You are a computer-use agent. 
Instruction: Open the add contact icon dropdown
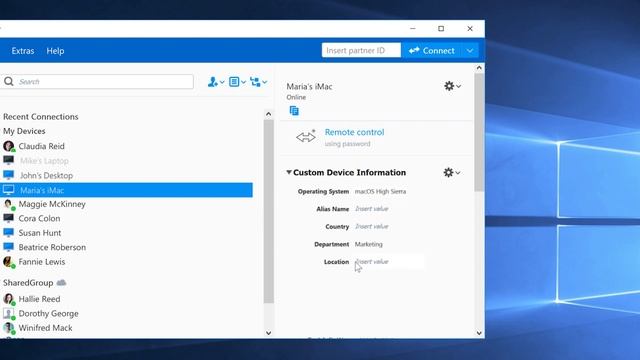[x=216, y=82]
